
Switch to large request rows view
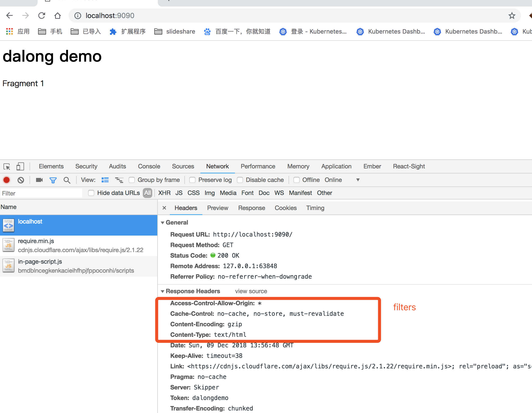105,180
